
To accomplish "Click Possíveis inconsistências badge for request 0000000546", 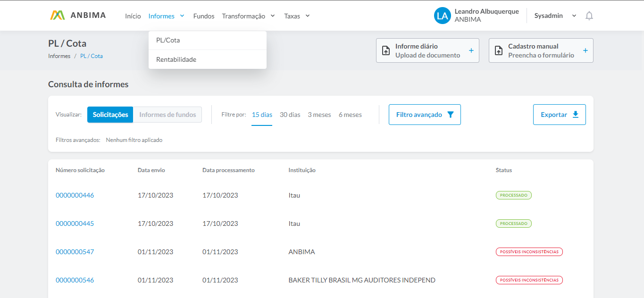I will point(529,280).
